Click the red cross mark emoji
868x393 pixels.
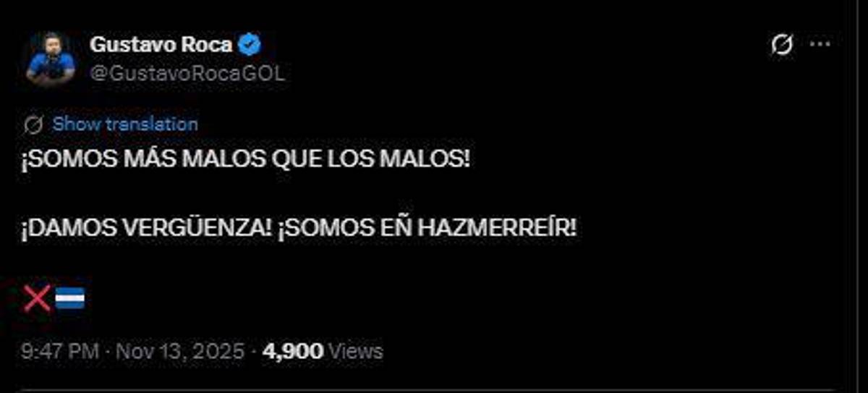click(x=37, y=298)
